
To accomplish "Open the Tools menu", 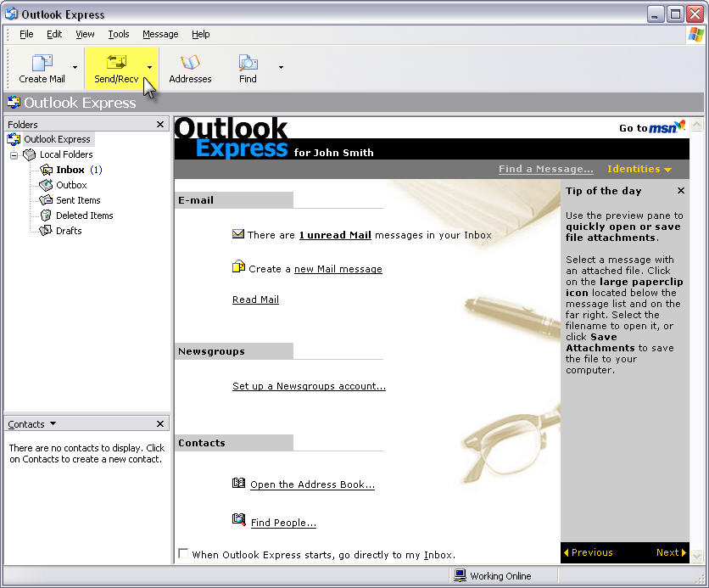I will (x=119, y=35).
